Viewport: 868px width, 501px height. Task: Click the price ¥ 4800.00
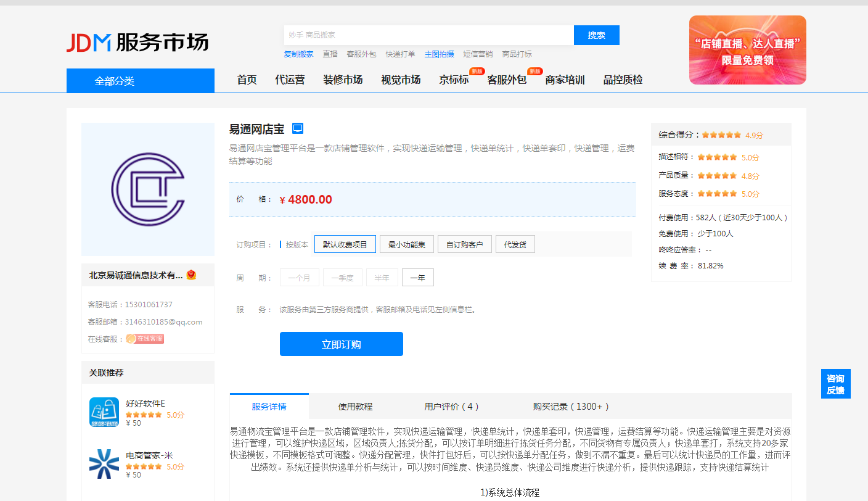[306, 199]
